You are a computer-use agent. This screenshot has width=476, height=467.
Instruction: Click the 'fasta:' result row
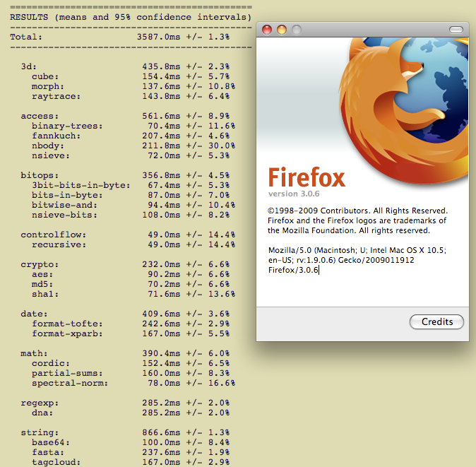(x=131, y=452)
